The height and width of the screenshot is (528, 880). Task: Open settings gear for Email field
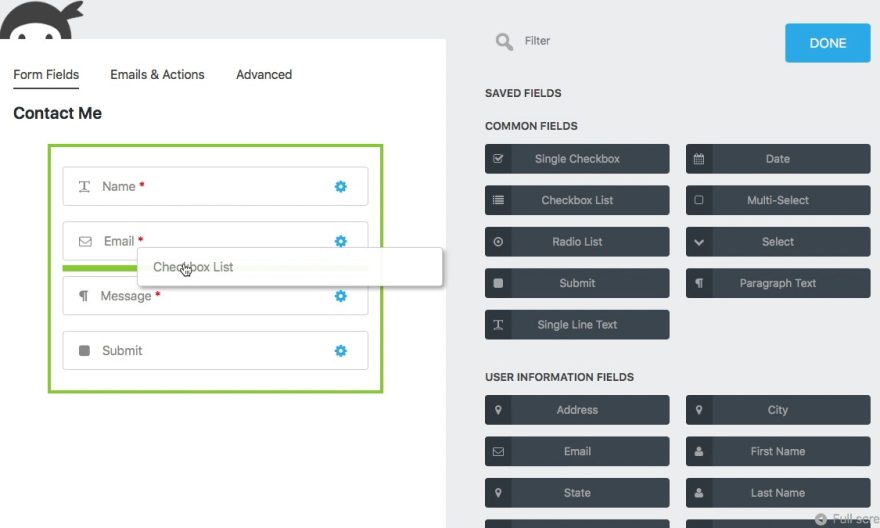[x=341, y=241]
